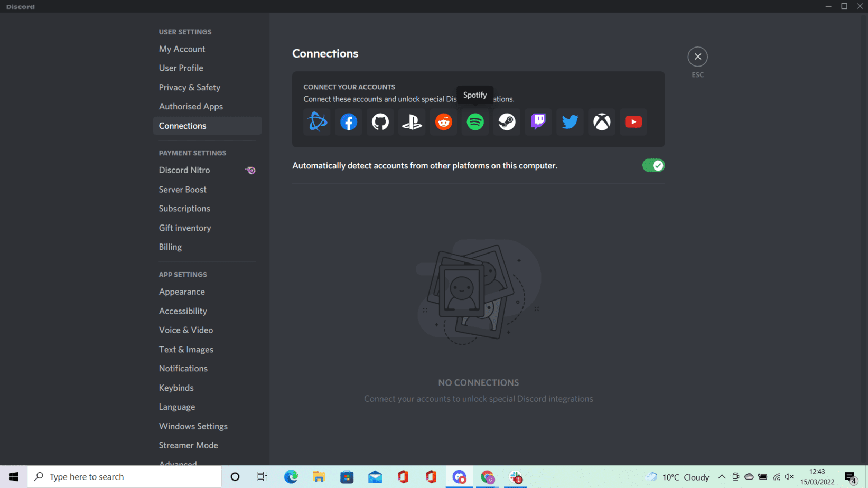Connect a Spotify account
This screenshot has height=488, width=868.
click(x=475, y=122)
